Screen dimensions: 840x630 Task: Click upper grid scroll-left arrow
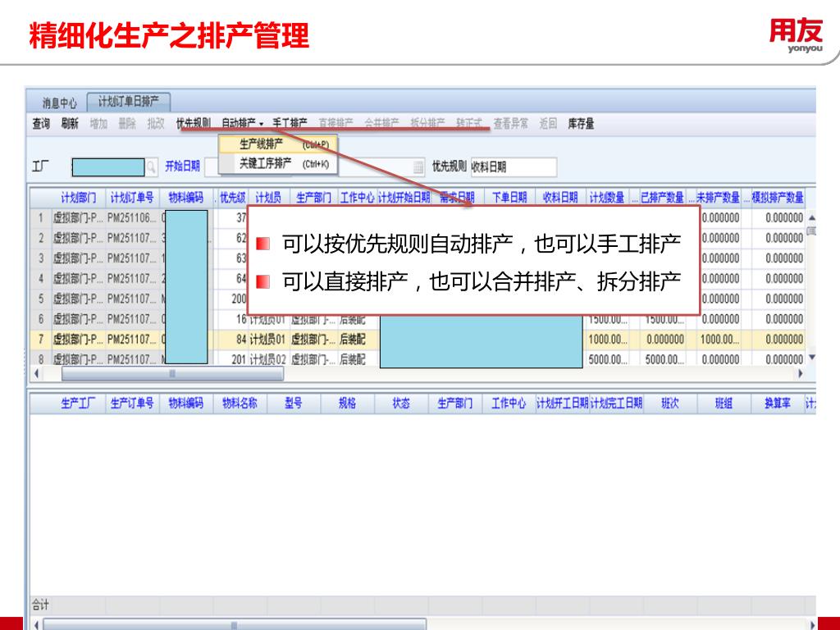(x=36, y=373)
